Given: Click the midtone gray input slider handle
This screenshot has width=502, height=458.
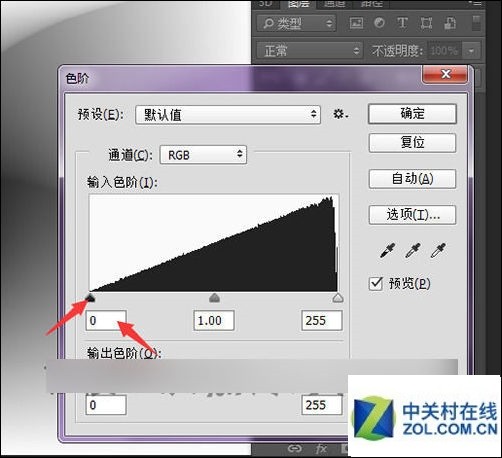Looking at the screenshot, I should point(214,298).
